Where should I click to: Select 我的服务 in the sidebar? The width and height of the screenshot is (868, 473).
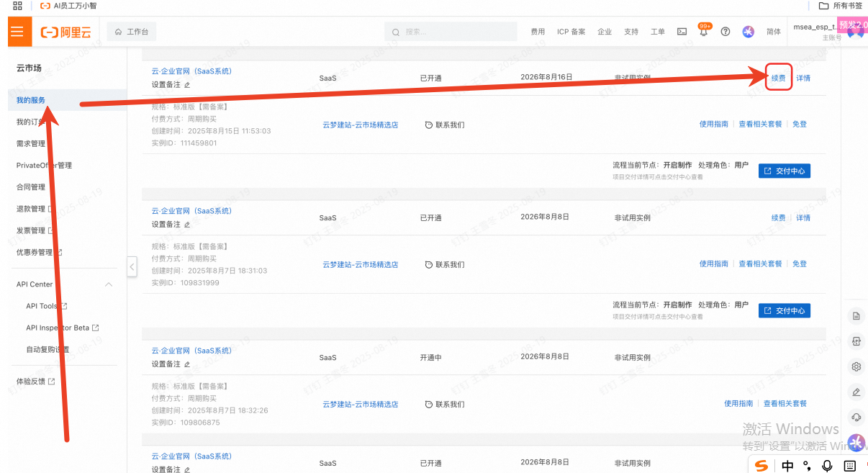(31, 100)
